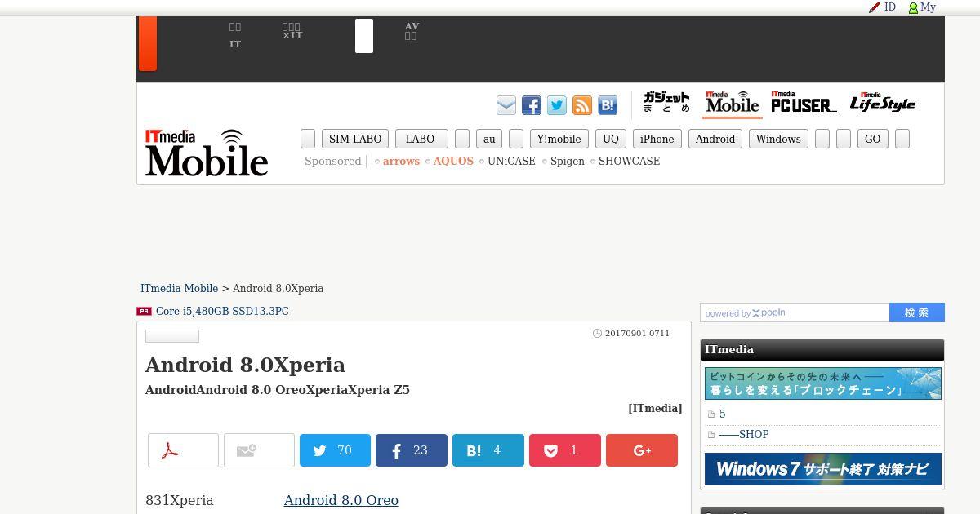
Task: Click the document icon beside SHOP link
Action: pyautogui.click(x=711, y=435)
